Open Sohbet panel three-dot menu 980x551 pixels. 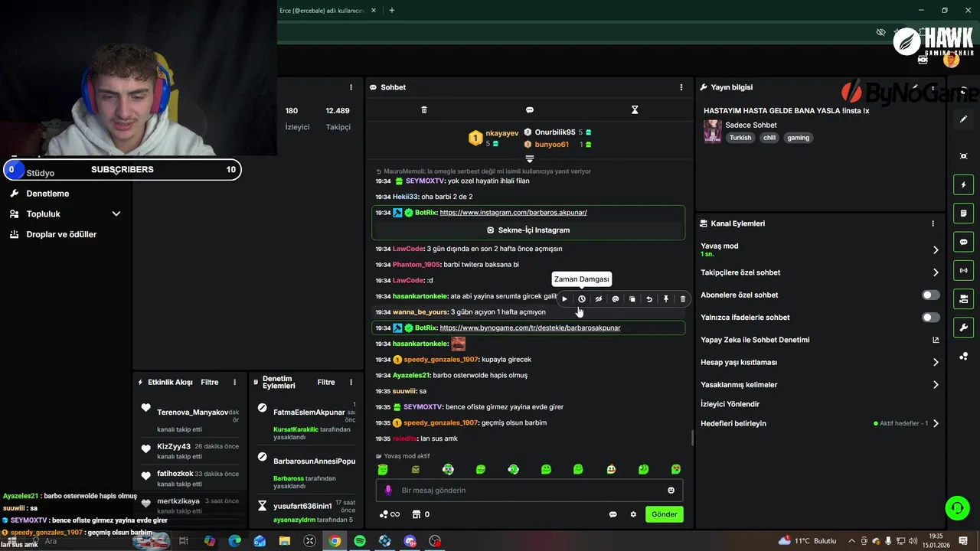click(681, 87)
